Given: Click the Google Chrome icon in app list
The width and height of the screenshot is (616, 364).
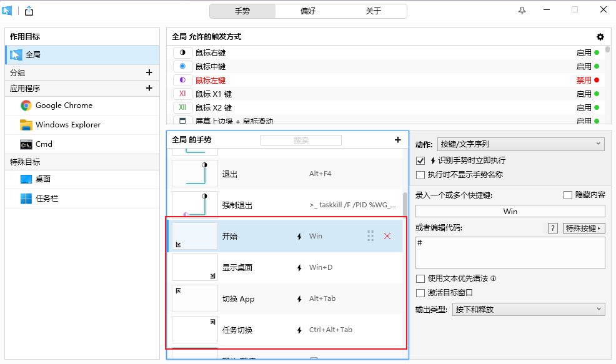Looking at the screenshot, I should tap(26, 106).
